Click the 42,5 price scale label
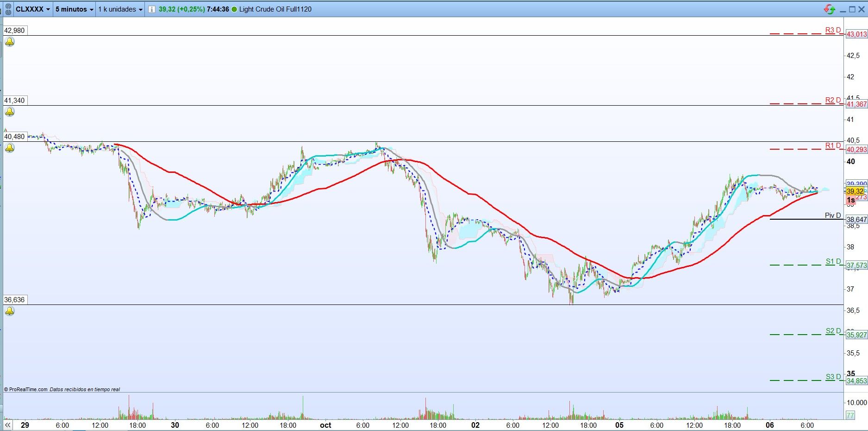 click(853, 56)
